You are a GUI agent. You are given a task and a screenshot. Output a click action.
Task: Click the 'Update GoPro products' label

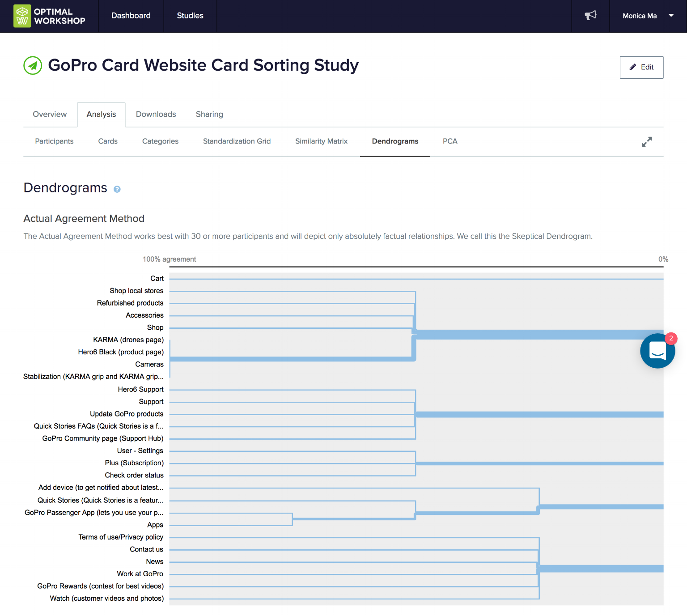[x=127, y=414]
